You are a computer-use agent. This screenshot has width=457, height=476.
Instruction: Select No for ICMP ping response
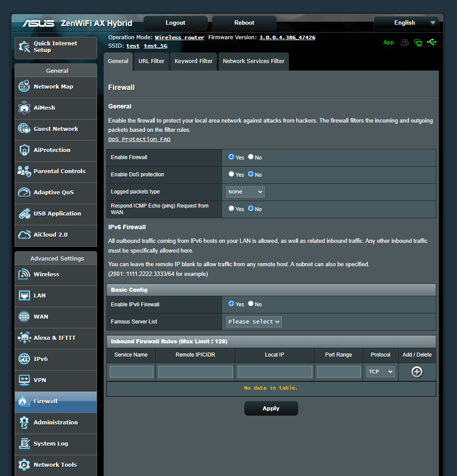[251, 208]
